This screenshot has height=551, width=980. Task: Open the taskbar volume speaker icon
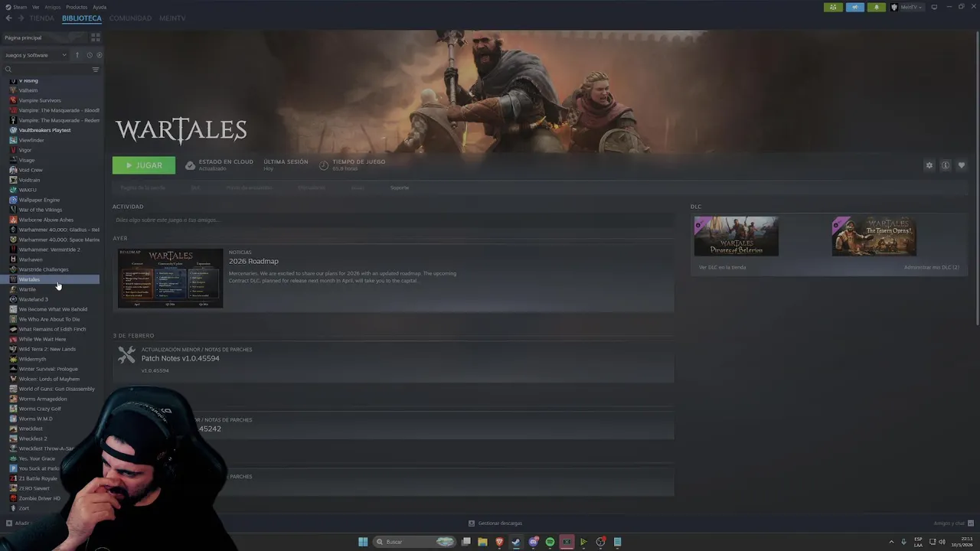[942, 542]
